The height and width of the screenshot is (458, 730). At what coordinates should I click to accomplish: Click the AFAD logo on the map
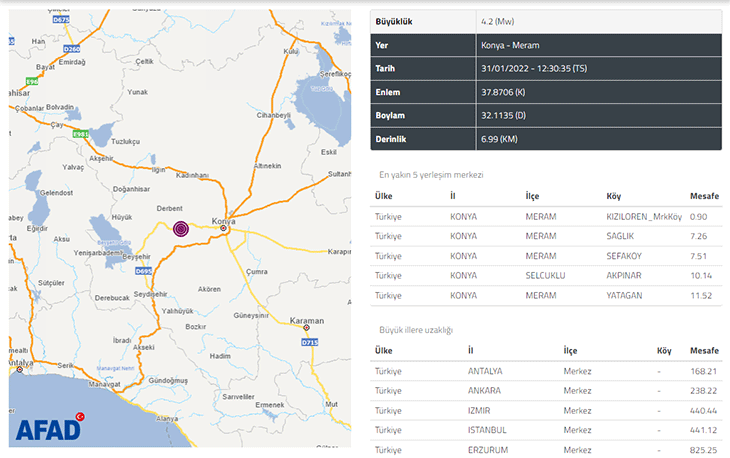48,430
